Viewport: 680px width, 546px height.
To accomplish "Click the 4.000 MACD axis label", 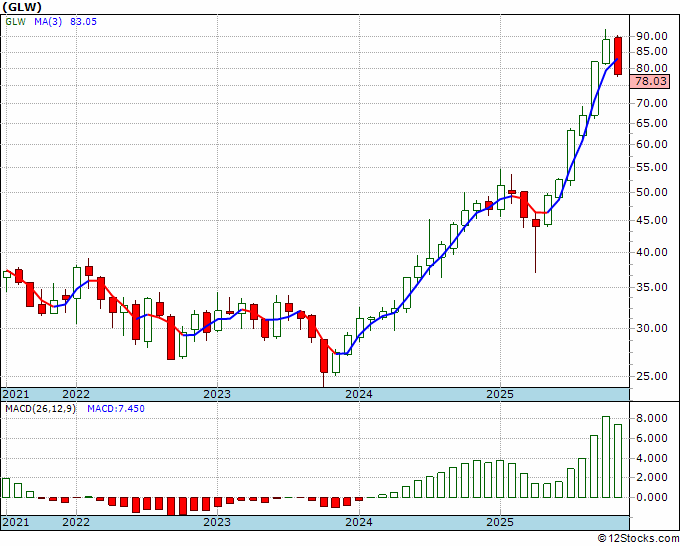I will click(651, 458).
